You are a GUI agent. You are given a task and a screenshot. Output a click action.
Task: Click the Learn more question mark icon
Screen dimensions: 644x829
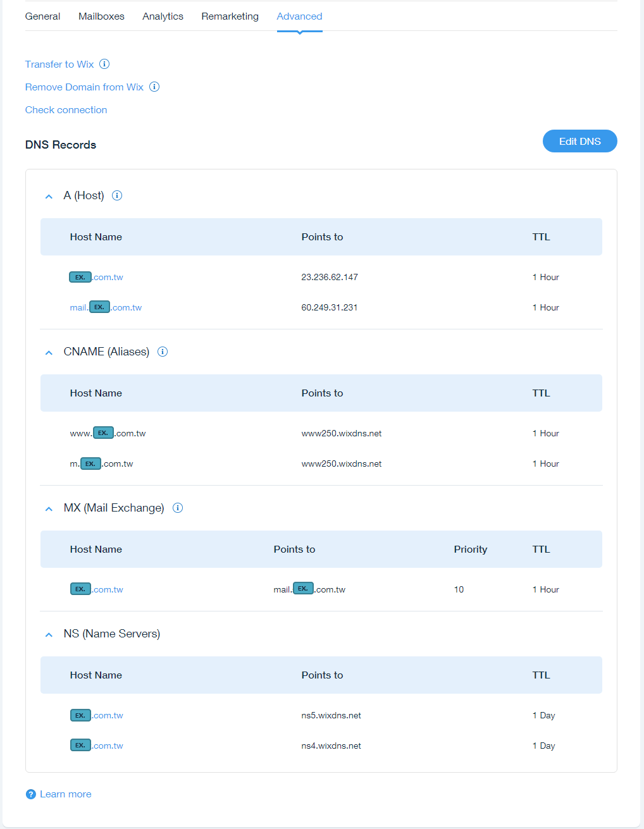(x=31, y=794)
